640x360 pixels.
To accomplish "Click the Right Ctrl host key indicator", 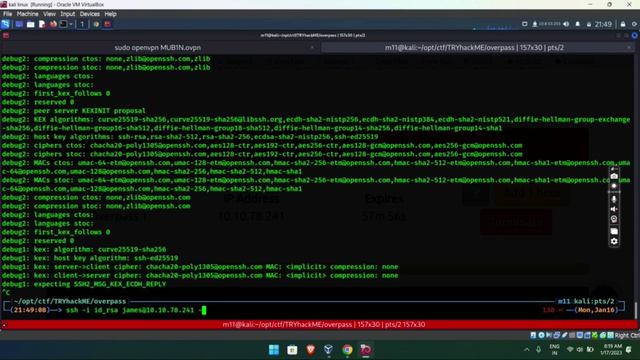I will (627, 336).
